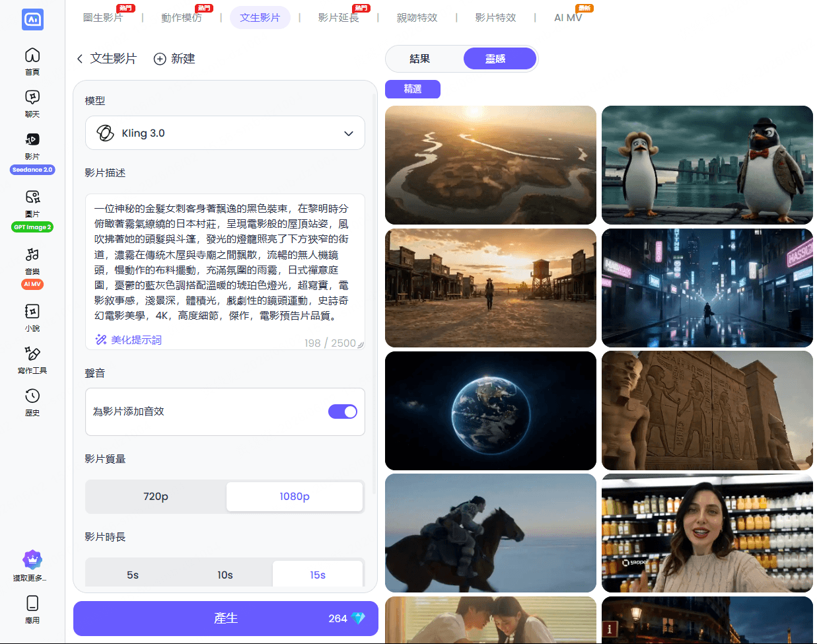817x644 pixels.
Task: Click the 模型 section label
Action: tap(95, 101)
